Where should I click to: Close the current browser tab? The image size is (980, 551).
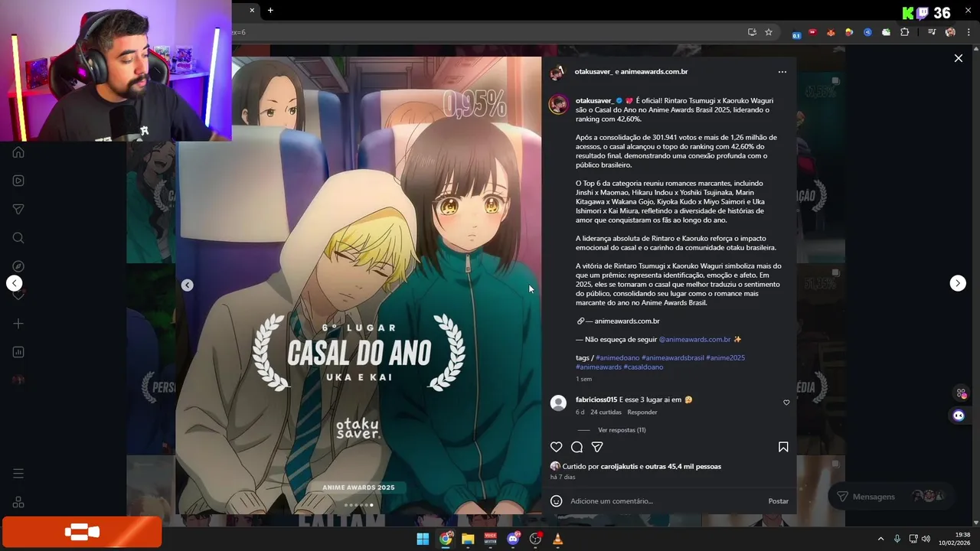pyautogui.click(x=252, y=10)
